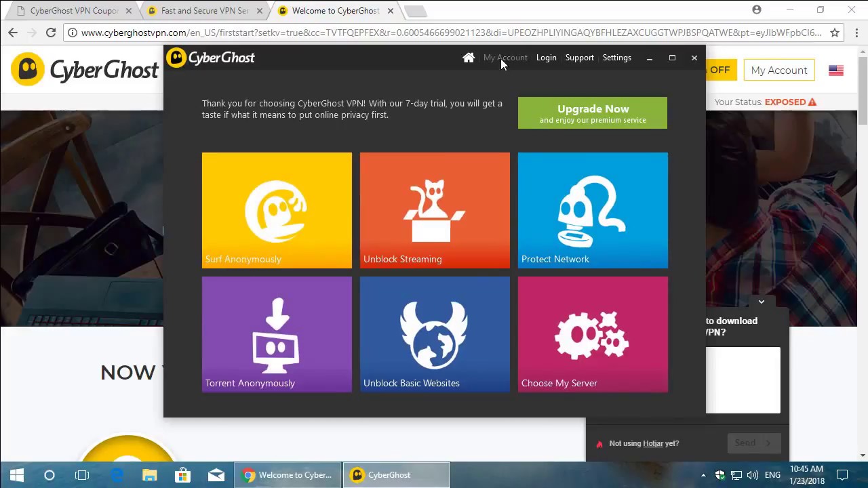Screen dimensions: 868x488
Task: Select the Unblock Streaming tile
Action: pyautogui.click(x=435, y=210)
